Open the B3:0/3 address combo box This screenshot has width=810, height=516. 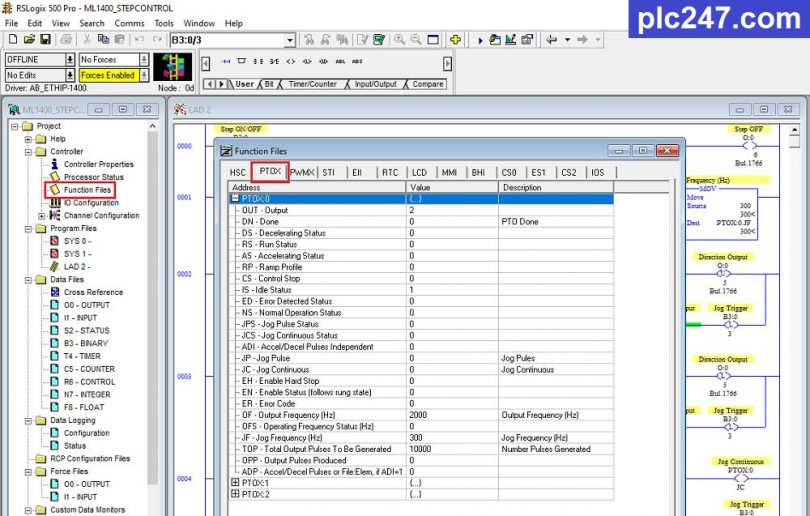[x=290, y=40]
